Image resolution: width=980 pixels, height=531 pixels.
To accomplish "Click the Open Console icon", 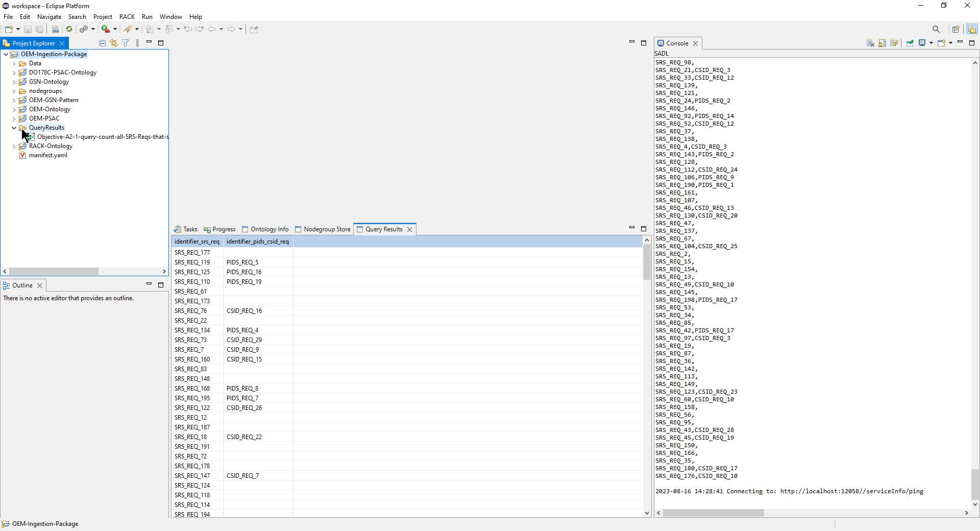I will coord(942,43).
